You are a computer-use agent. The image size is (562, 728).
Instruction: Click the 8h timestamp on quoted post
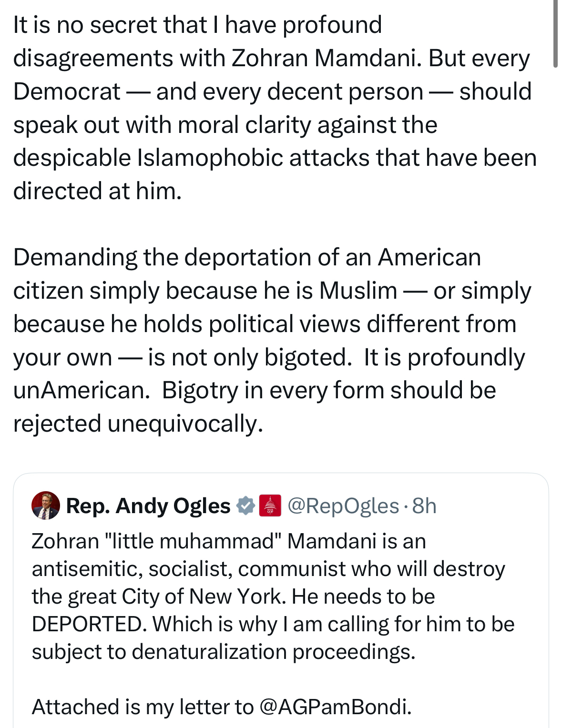[424, 506]
